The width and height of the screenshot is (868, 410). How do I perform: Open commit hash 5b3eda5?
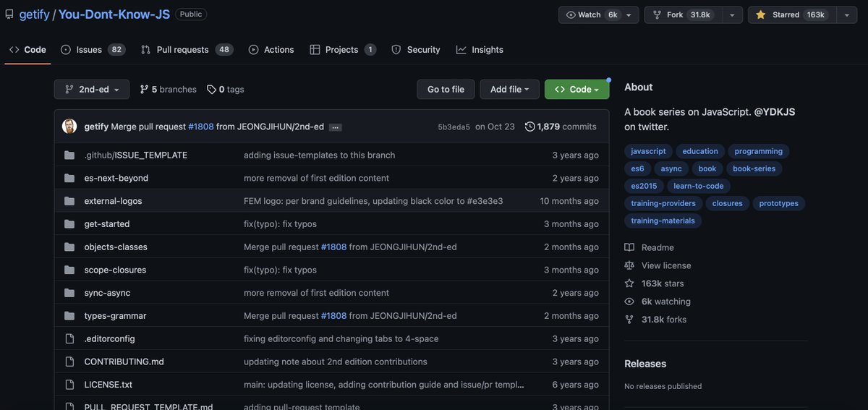point(454,127)
